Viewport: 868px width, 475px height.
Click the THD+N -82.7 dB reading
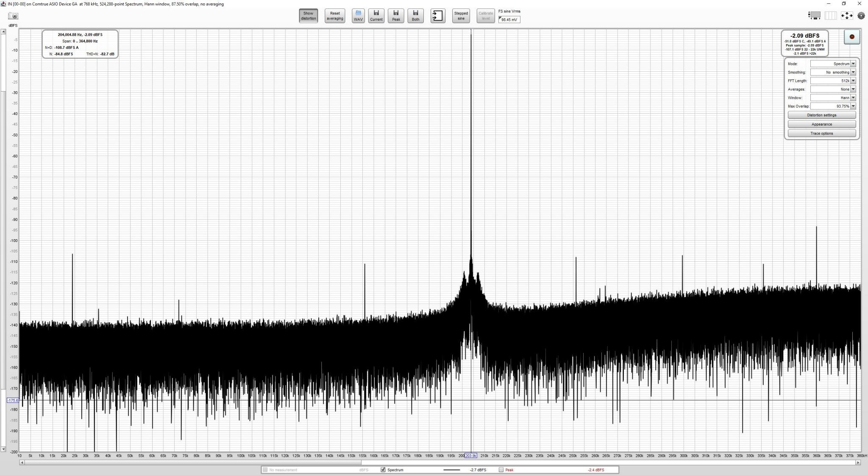tap(100, 54)
